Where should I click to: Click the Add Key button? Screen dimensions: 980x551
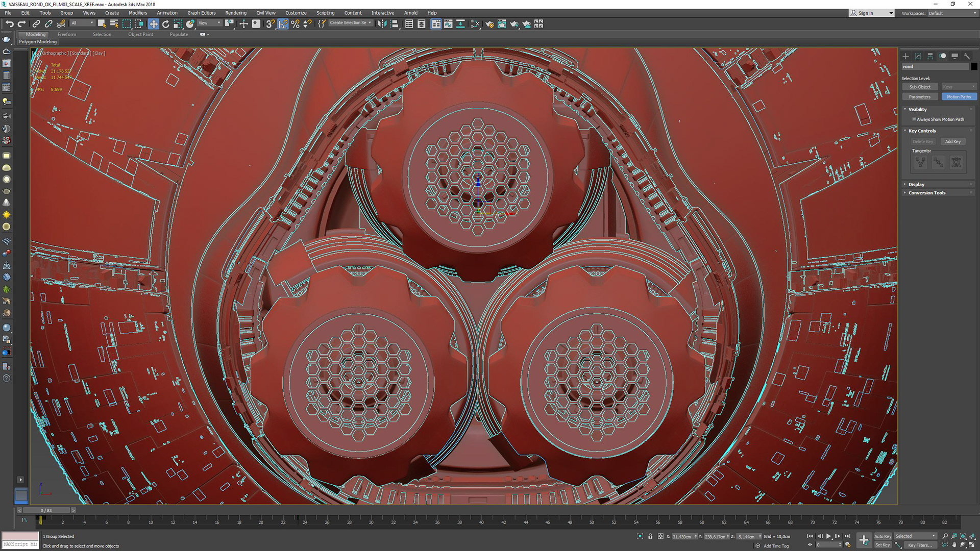(x=952, y=142)
